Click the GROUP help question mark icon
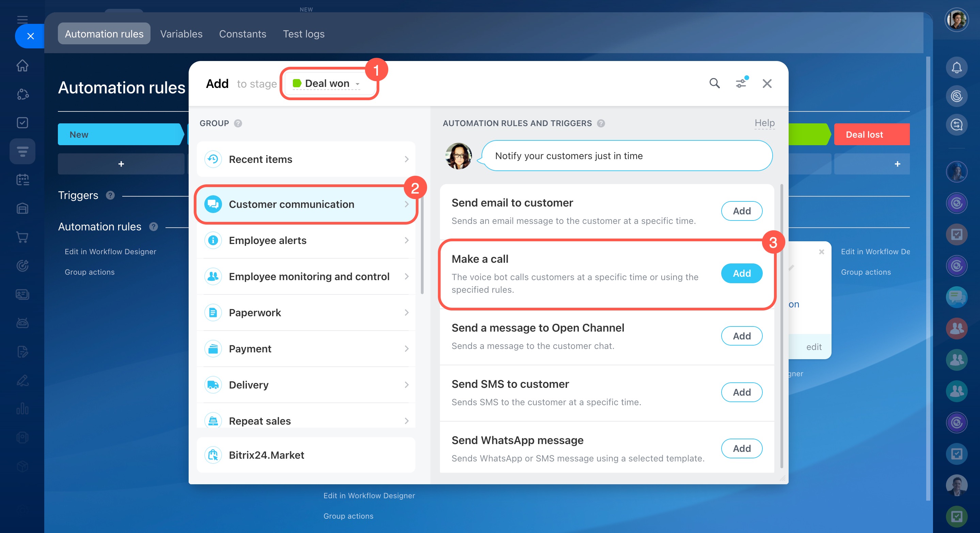 click(x=238, y=123)
